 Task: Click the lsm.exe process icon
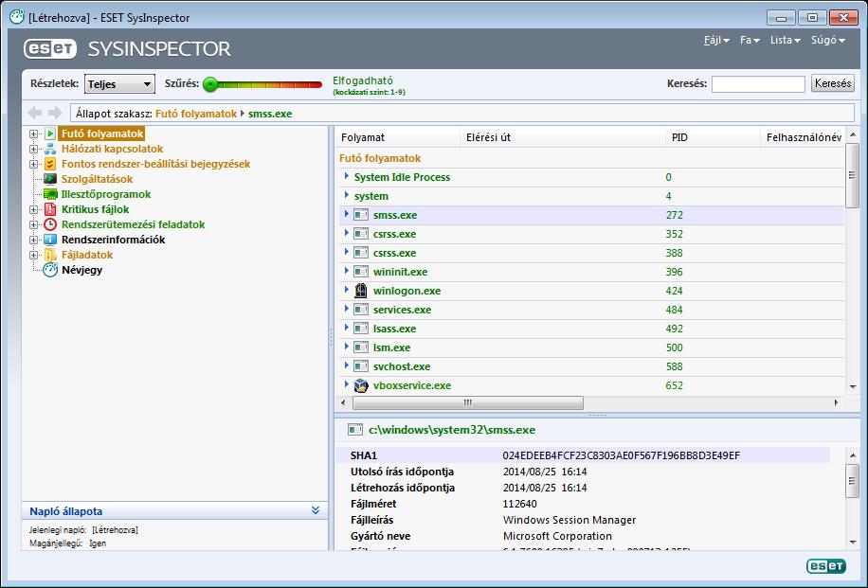click(x=361, y=347)
